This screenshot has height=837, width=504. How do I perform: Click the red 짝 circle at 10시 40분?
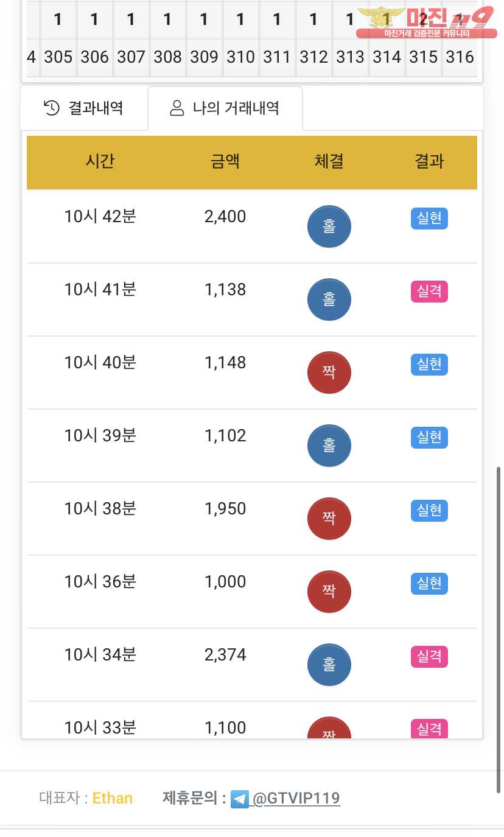tap(329, 373)
